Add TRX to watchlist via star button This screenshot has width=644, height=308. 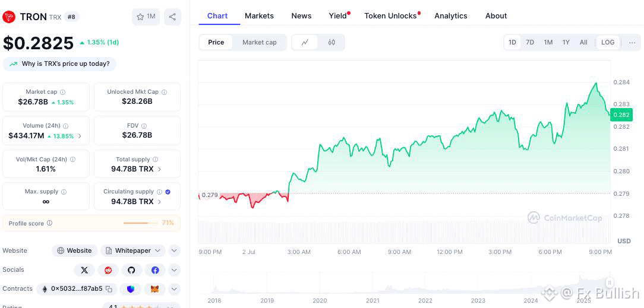146,17
